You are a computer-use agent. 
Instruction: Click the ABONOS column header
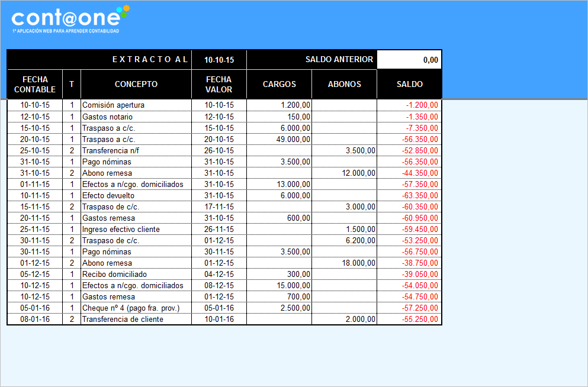344,84
